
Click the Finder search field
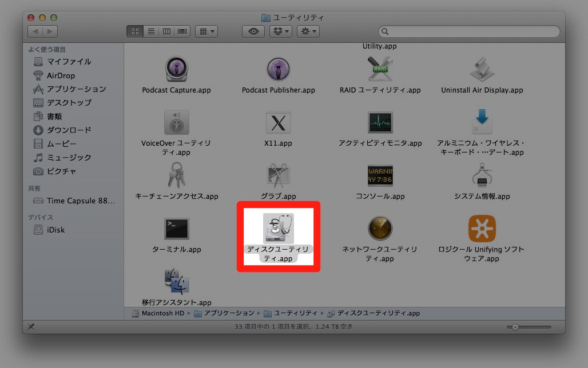[469, 31]
